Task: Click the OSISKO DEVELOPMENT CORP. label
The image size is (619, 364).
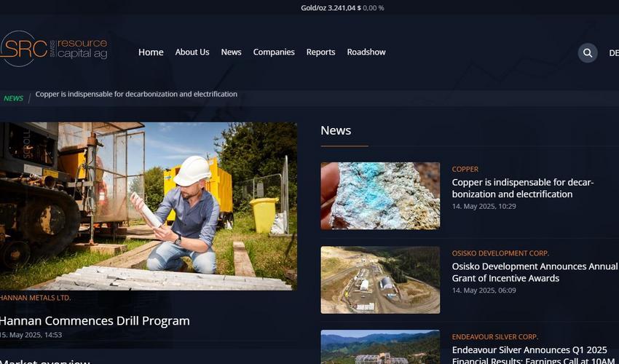Action: 500,253
